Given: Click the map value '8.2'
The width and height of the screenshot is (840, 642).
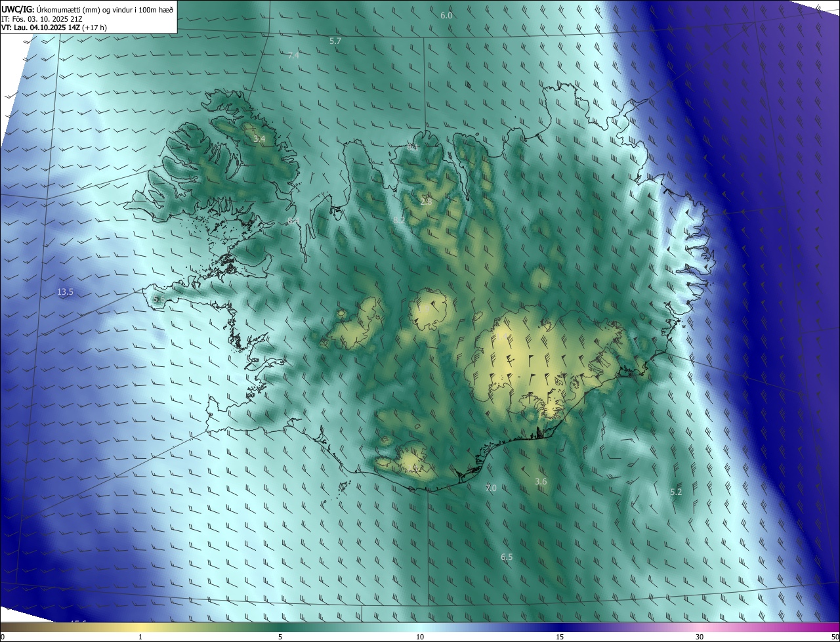Looking at the screenshot, I should 399,220.
